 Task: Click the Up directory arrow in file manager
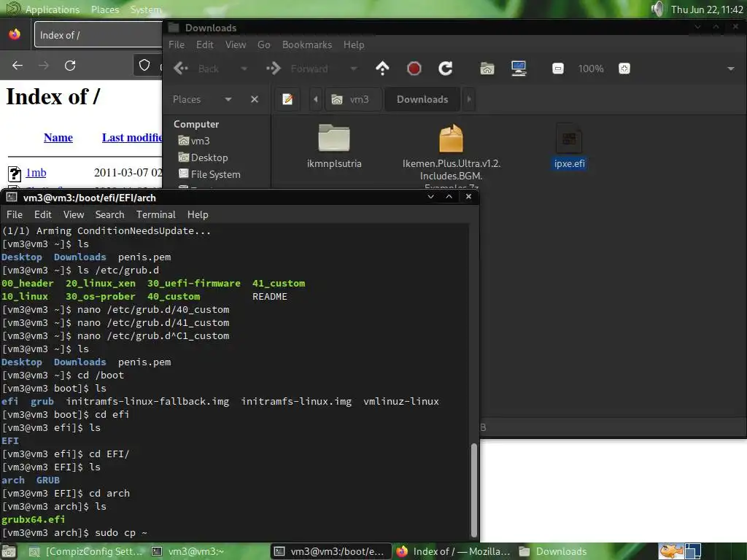click(x=382, y=69)
